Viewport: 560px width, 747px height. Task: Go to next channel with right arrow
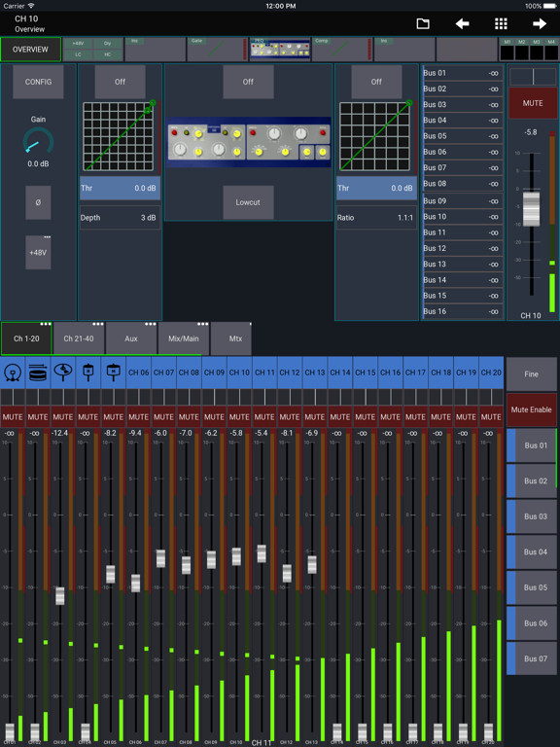539,23
